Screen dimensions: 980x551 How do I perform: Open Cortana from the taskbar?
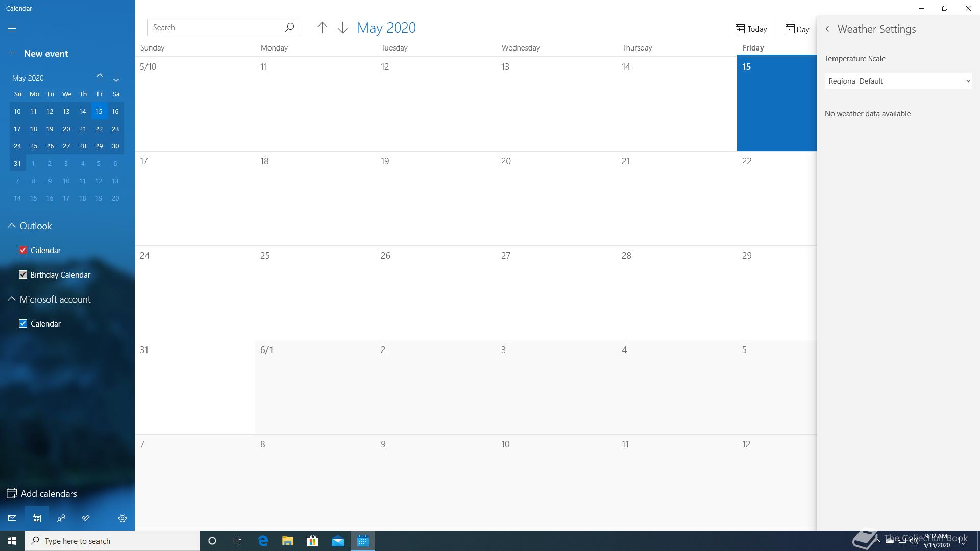tap(212, 541)
